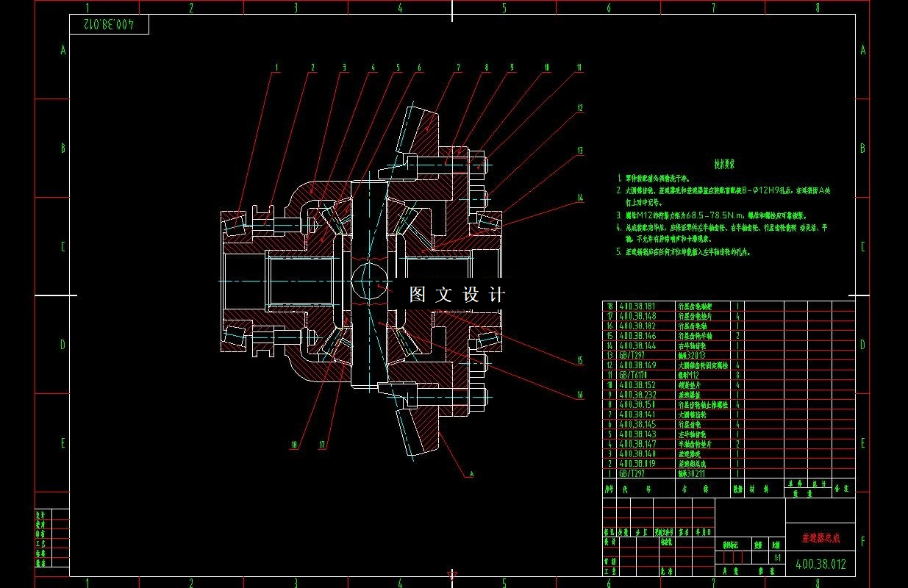908x588 pixels.
Task: Click code 400.38.148 in parts list
Action: 637,316
